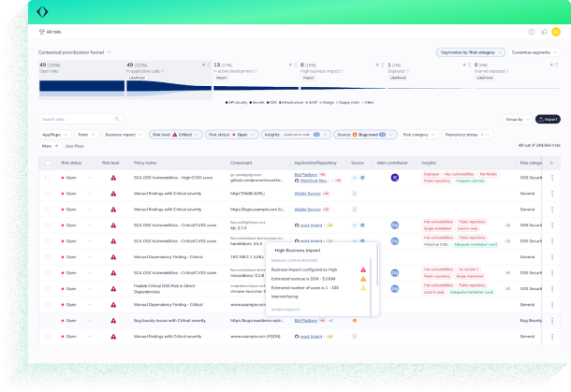Toggle the select-all checkbox in table header

click(x=48, y=163)
